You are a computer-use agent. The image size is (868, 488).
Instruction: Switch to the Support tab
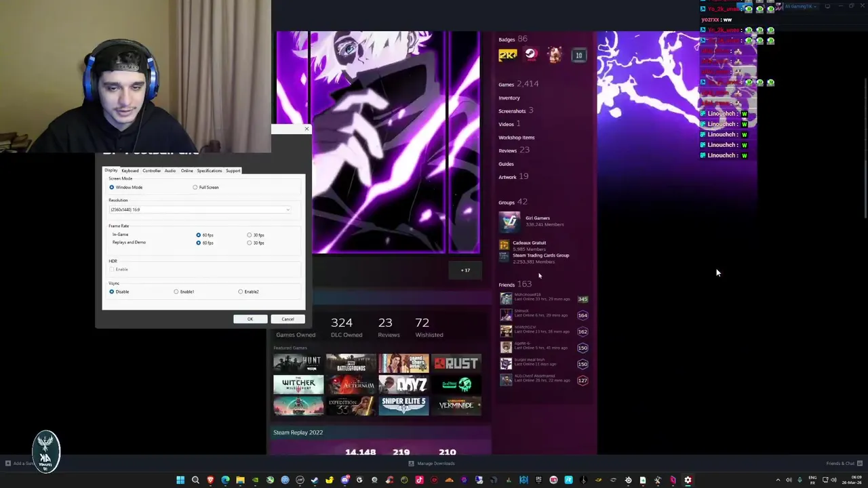click(x=233, y=171)
